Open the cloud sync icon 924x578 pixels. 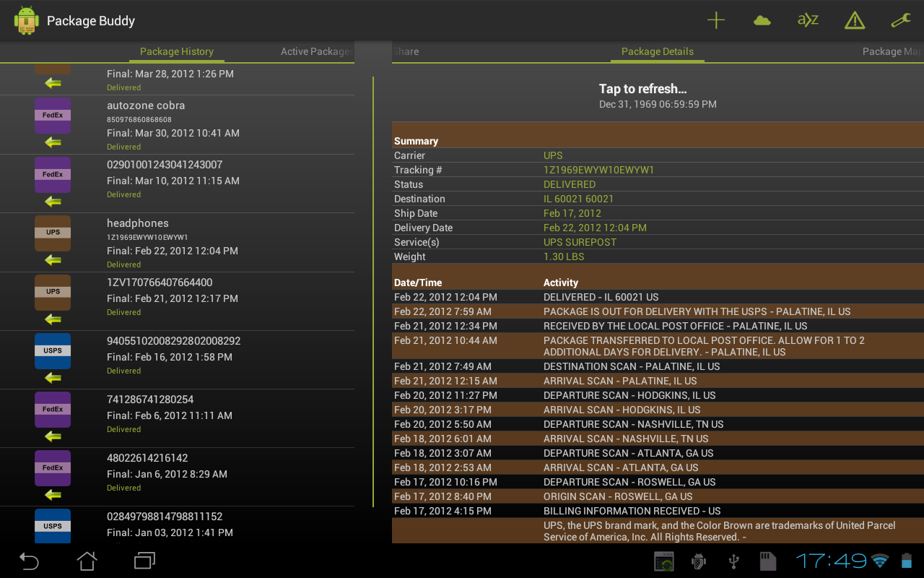pos(762,20)
